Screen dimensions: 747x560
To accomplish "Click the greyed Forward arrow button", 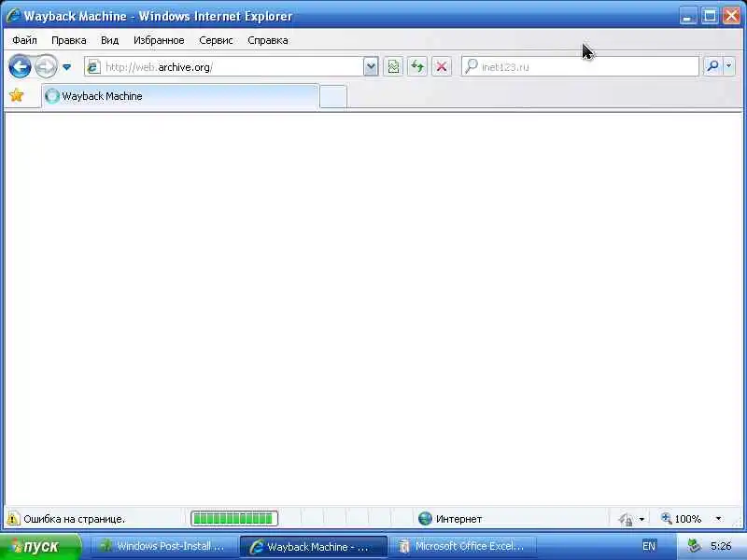I will coord(46,66).
